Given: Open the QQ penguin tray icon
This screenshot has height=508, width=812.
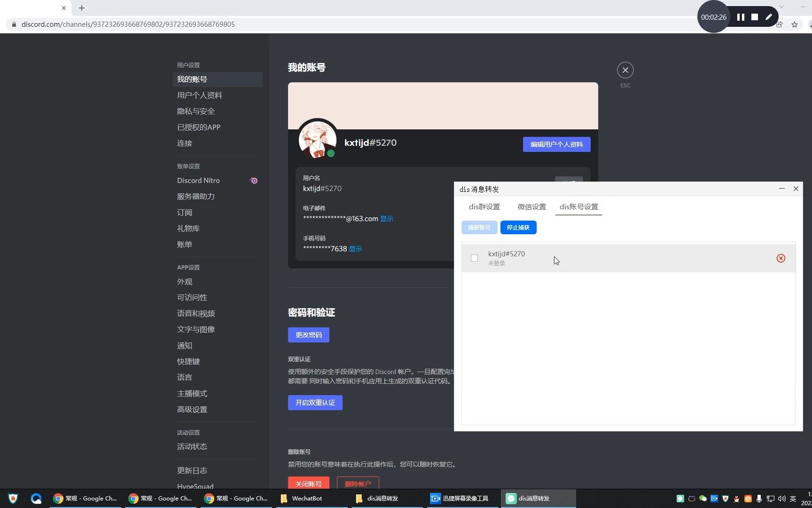Looking at the screenshot, I should click(x=737, y=499).
